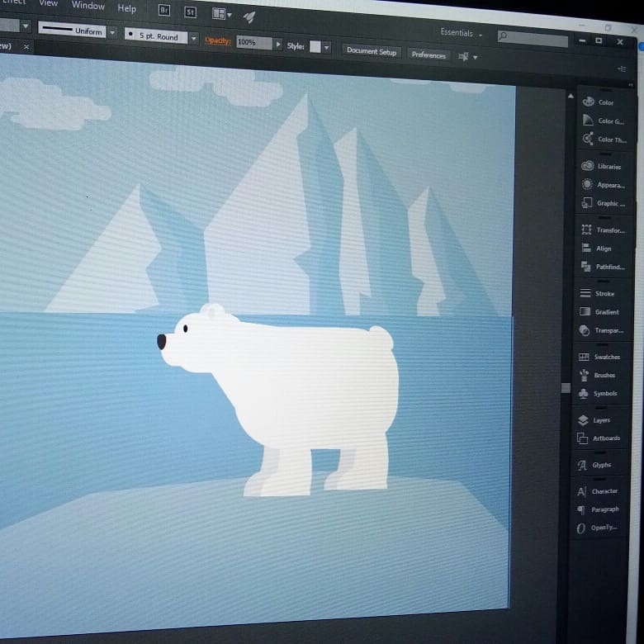The width and height of the screenshot is (644, 644).
Task: Open the Essentials workspace switcher
Action: (462, 33)
